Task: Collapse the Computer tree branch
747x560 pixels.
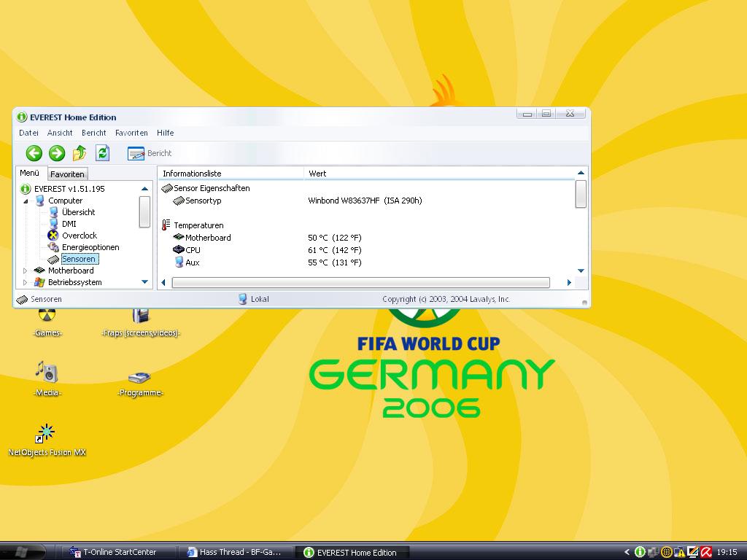Action: [26, 201]
